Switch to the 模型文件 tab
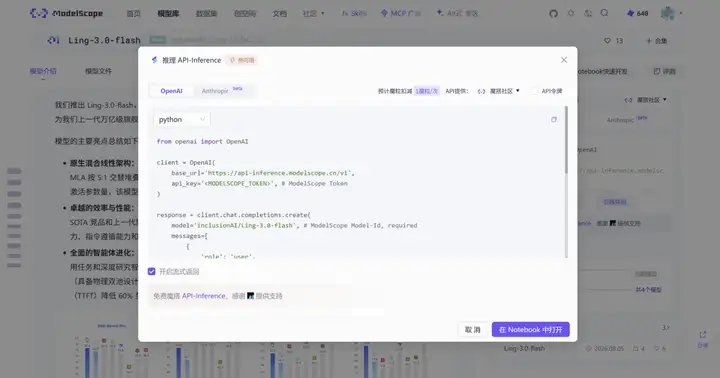The width and height of the screenshot is (720, 378). point(98,71)
